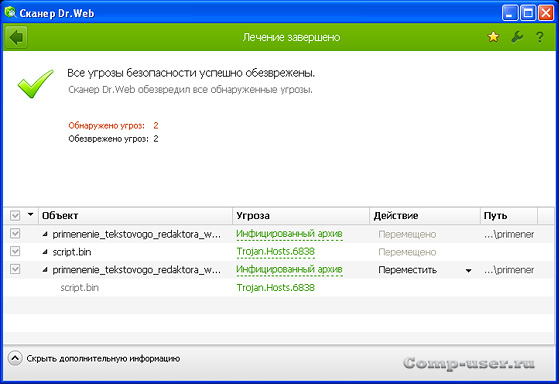Open Trojan.Hosts.6838 link in the last row
Screen dimensions: 559x384
click(x=276, y=287)
